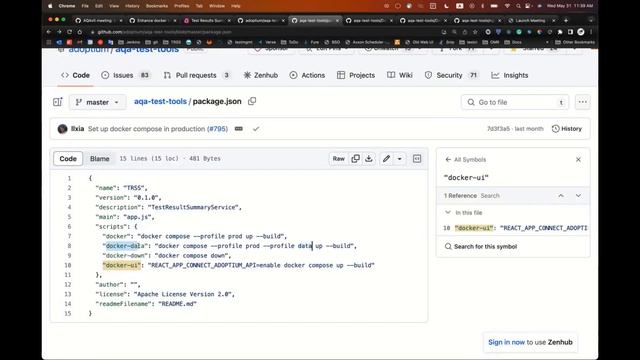Open the History menu in menu bar
This screenshot has width=640, height=360.
click(x=132, y=6)
